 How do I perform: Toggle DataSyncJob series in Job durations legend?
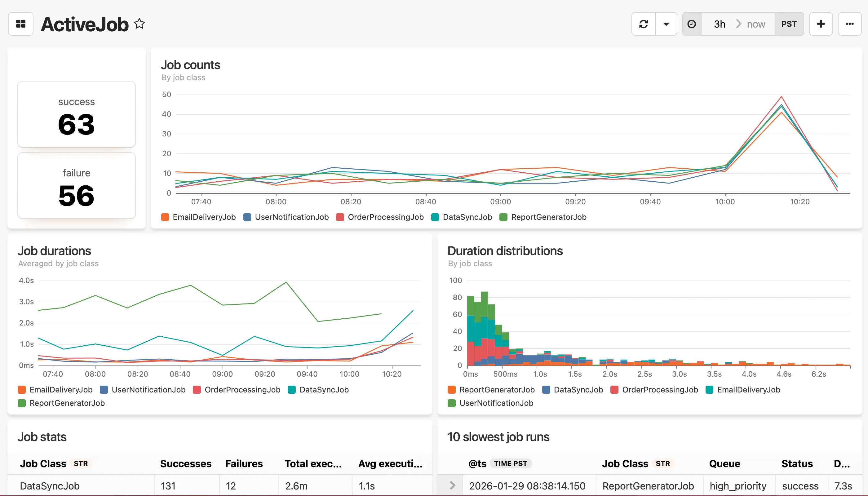click(x=324, y=389)
